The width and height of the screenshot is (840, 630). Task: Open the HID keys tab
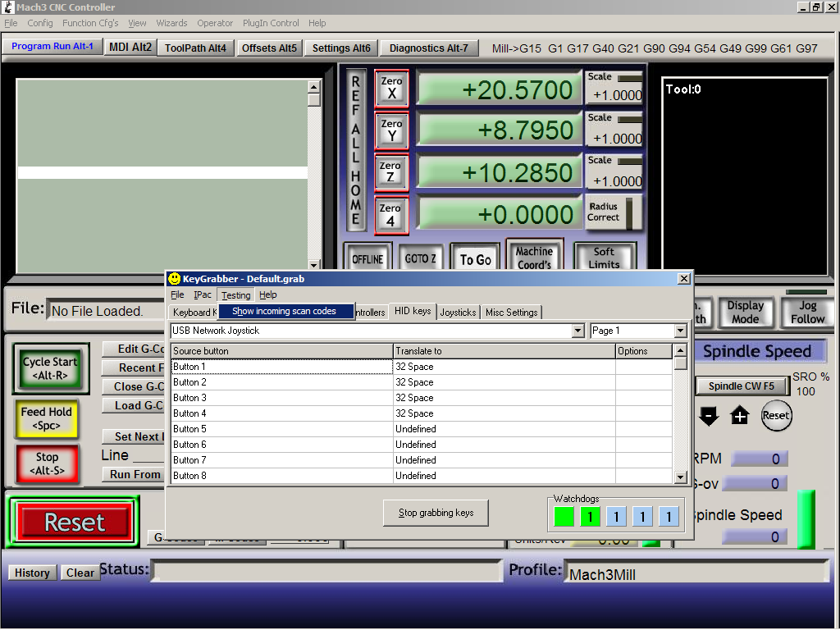pos(413,311)
